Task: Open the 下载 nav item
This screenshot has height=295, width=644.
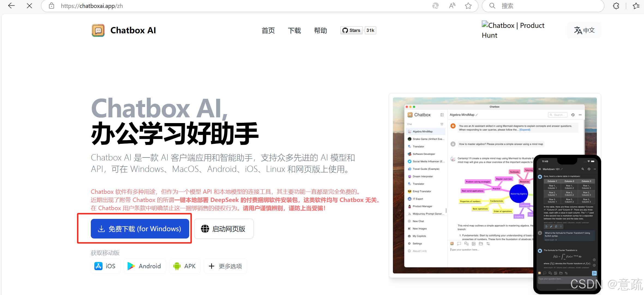Action: click(294, 30)
